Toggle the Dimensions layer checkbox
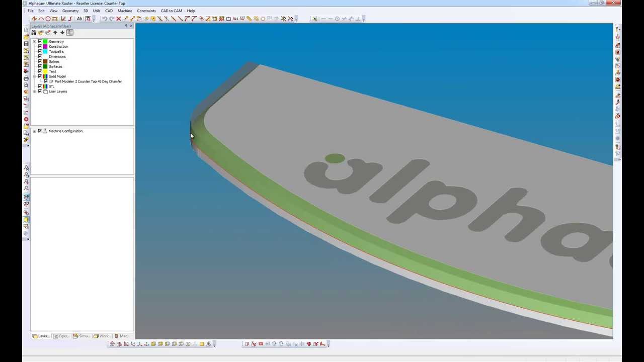Viewport: 644px width, 362px height. [40, 56]
